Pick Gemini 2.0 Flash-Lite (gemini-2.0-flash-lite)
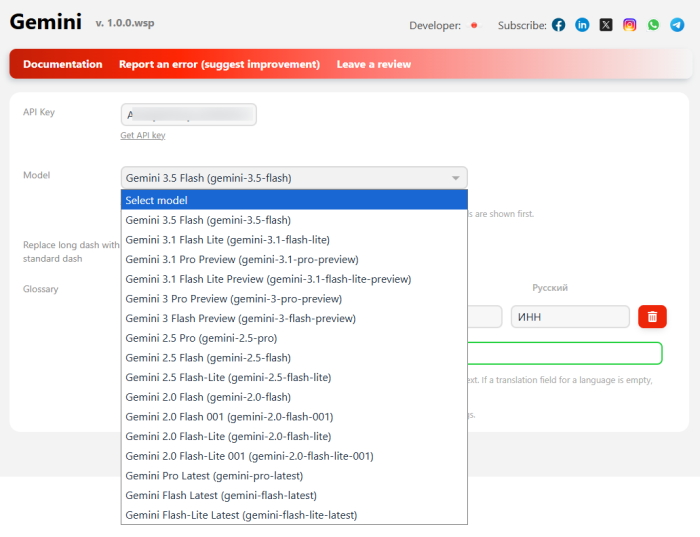The height and width of the screenshot is (537, 700). point(294,436)
